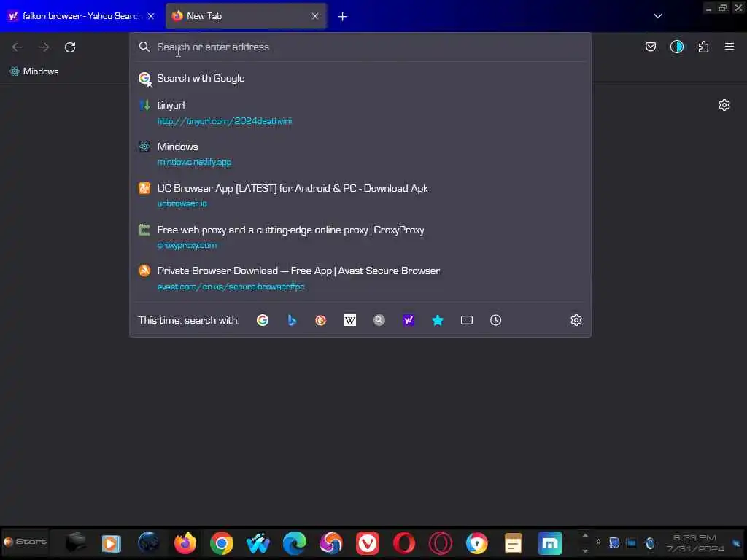Open search settings gear in address dropdown

576,321
